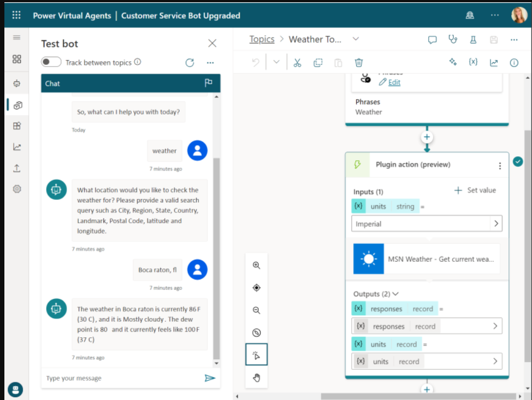
Task: Open the topic Analytics chart icon
Action: point(494,63)
